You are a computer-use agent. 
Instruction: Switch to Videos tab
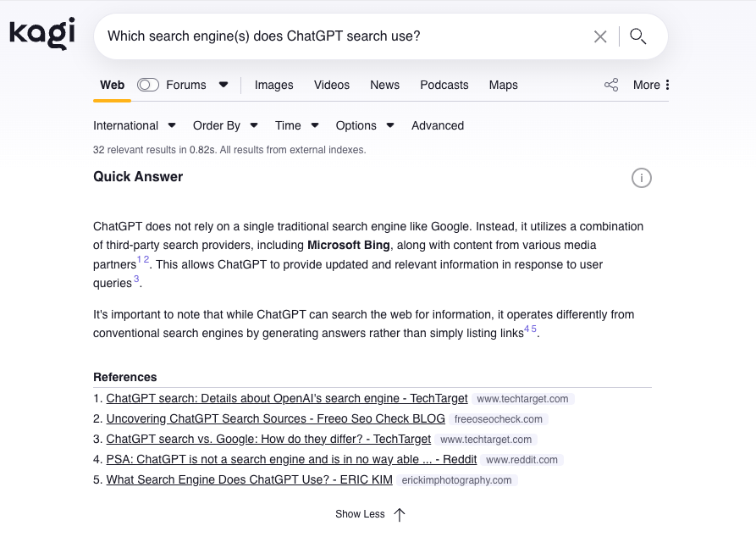[332, 85]
